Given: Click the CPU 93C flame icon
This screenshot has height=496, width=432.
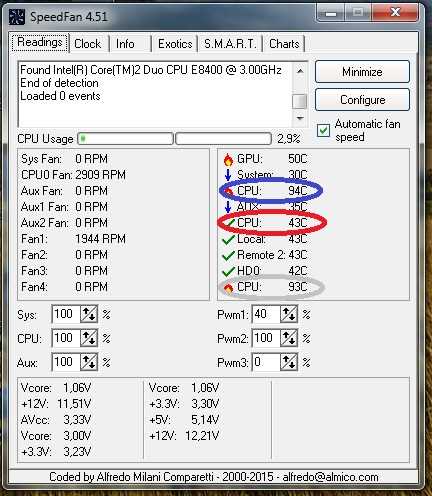Looking at the screenshot, I should (x=228, y=287).
